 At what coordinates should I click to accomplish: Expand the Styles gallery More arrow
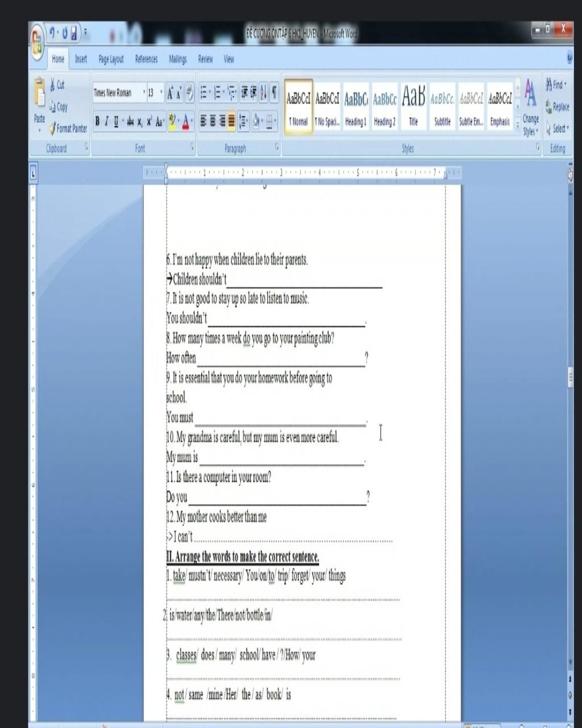pyautogui.click(x=518, y=124)
